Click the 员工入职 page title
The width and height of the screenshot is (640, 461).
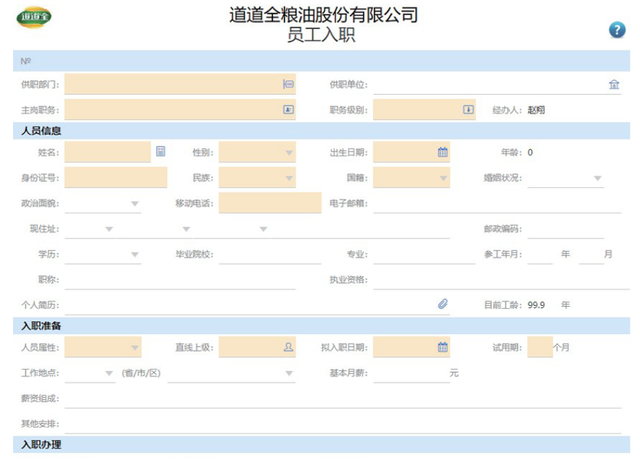tap(321, 34)
